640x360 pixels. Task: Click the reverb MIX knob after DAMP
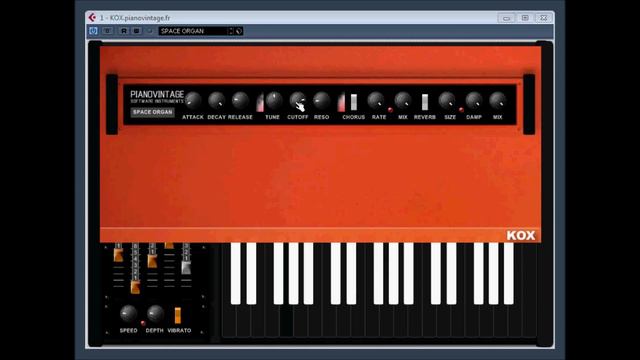[498, 100]
